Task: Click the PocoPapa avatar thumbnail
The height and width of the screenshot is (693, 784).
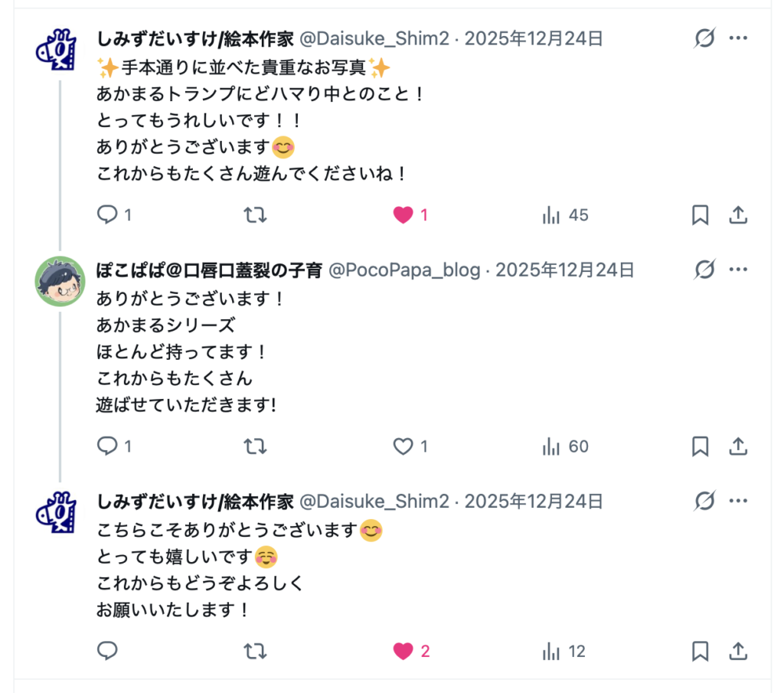Action: pos(60,281)
